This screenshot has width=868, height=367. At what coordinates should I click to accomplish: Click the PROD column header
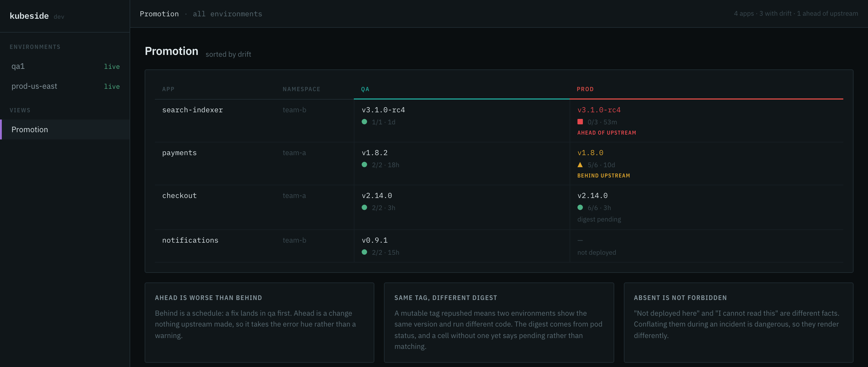click(585, 89)
